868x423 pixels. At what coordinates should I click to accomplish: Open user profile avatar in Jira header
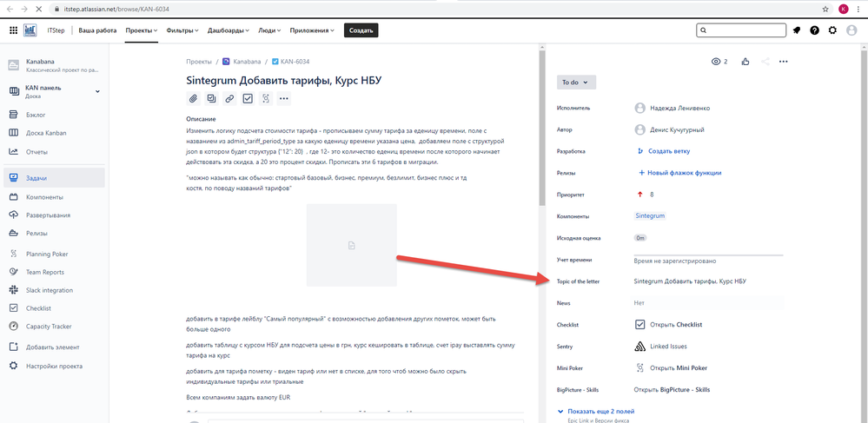[x=851, y=30]
